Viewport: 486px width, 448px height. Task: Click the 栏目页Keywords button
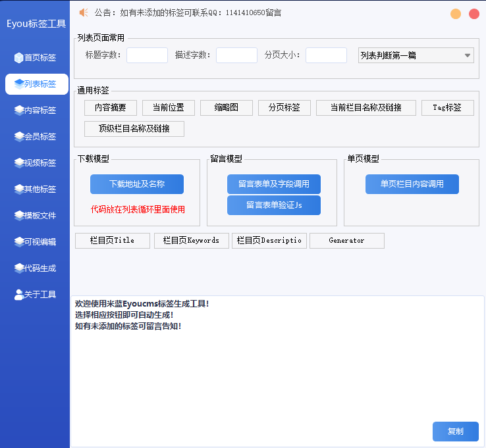pos(192,241)
